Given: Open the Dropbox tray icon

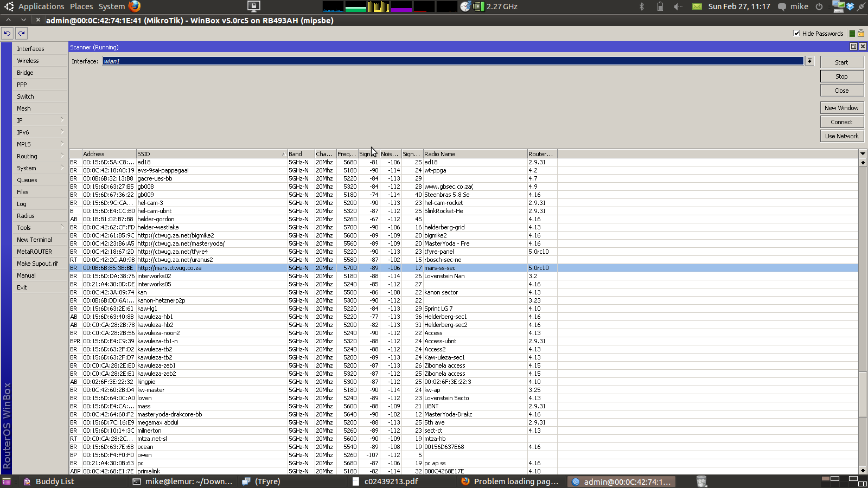Looking at the screenshot, I should click(x=850, y=7).
